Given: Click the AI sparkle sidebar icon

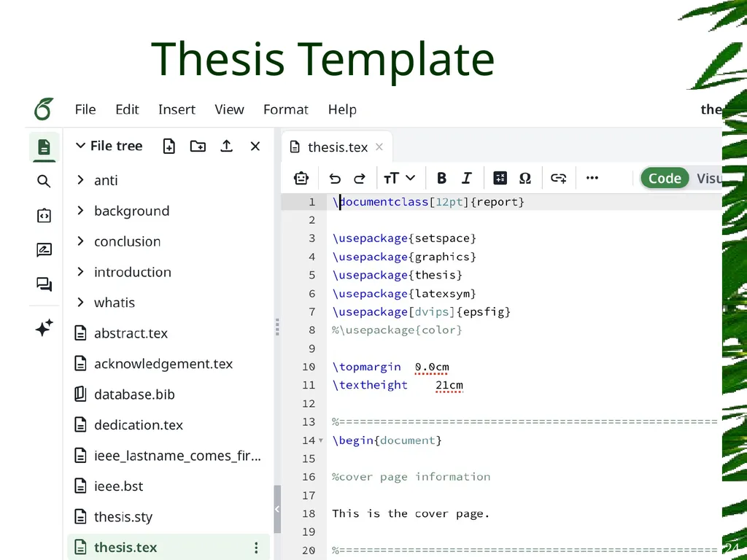Looking at the screenshot, I should [44, 327].
